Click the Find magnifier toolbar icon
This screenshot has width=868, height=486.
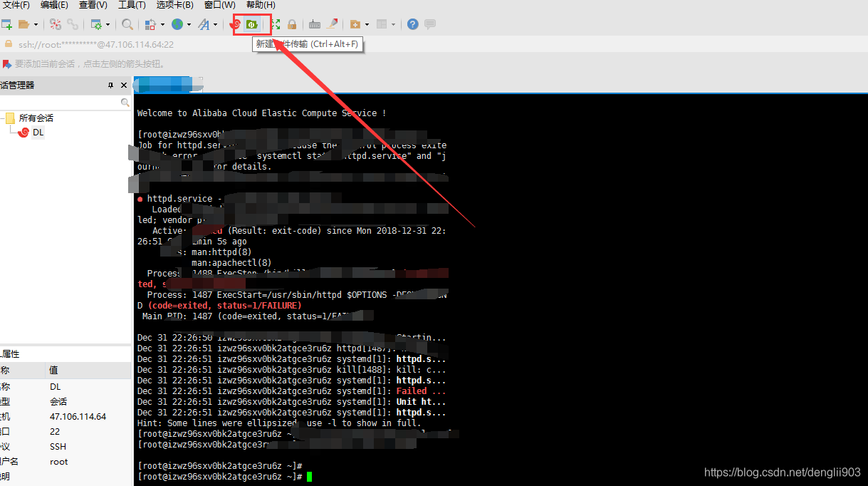(127, 24)
